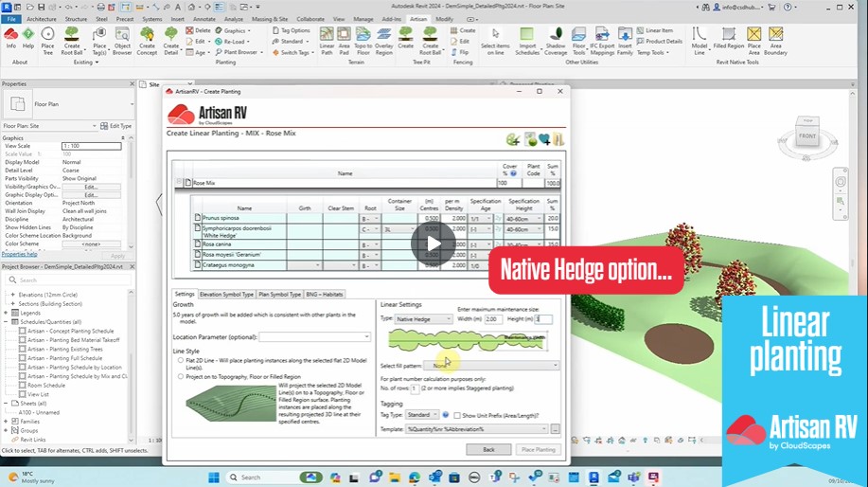Image resolution: width=868 pixels, height=487 pixels.
Task: Click the Area Boundary tool
Action: (775, 38)
